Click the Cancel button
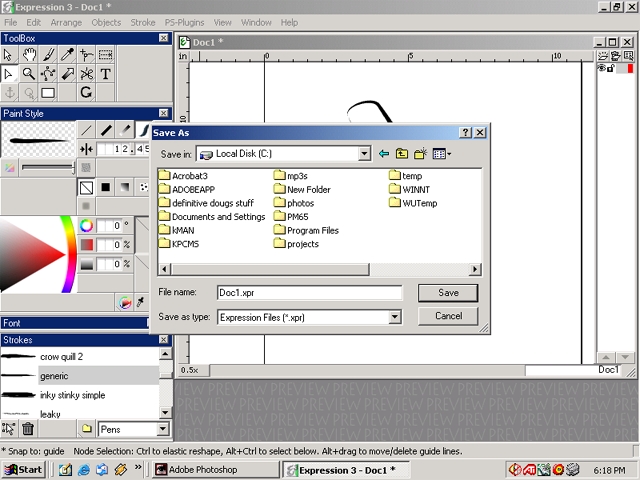Image resolution: width=640 pixels, height=480 pixels. coord(448,316)
